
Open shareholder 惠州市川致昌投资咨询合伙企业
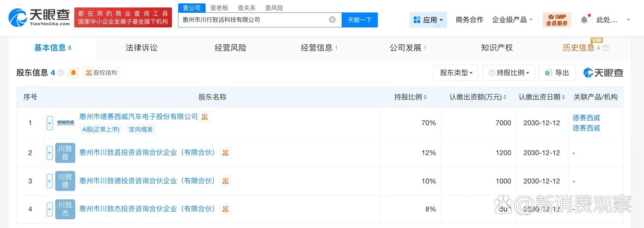tap(147, 153)
